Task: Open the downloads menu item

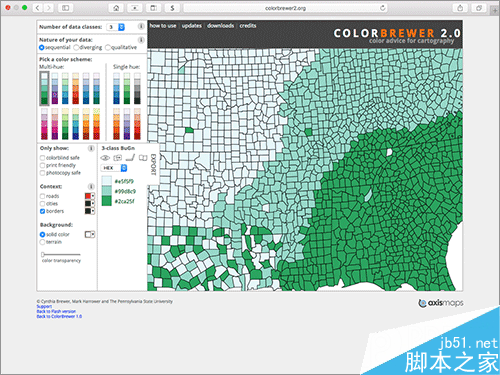Action: click(220, 26)
